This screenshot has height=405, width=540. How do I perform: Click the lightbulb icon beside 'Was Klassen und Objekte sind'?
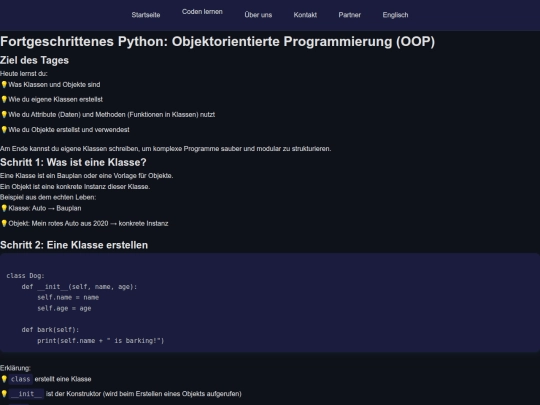[4, 84]
